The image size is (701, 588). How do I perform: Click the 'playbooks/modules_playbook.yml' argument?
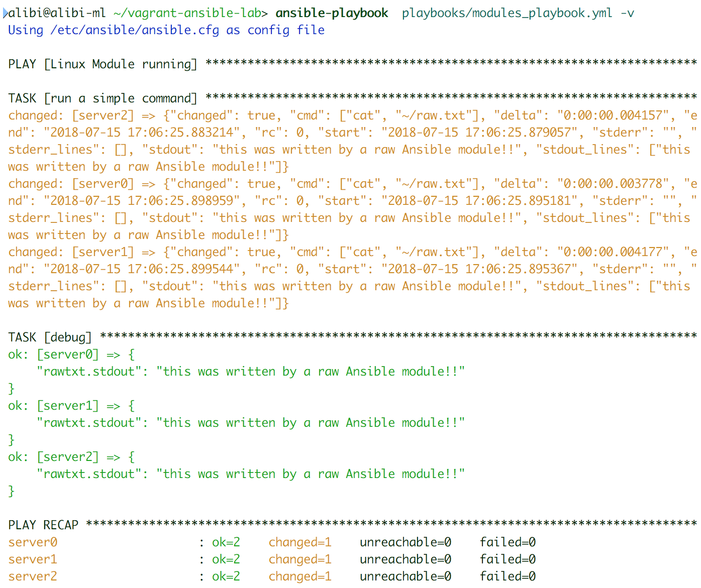(507, 13)
